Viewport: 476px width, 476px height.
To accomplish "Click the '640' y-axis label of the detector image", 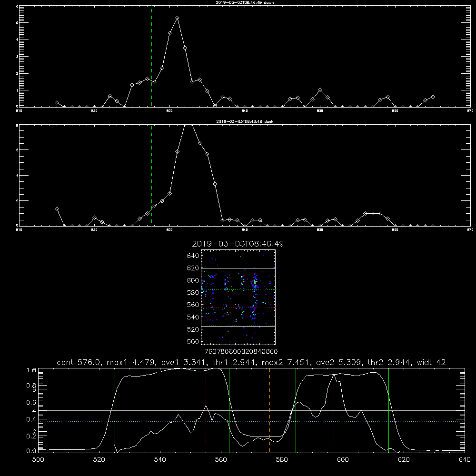I will (193, 256).
